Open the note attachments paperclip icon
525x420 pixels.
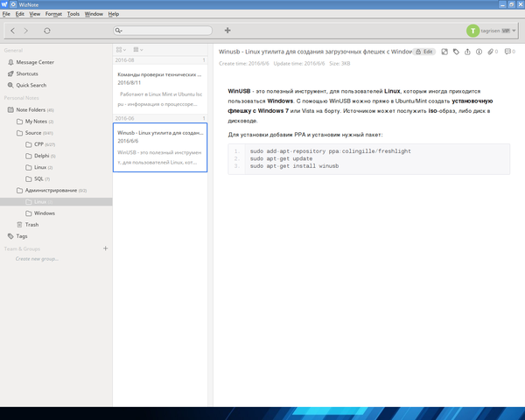pyautogui.click(x=491, y=52)
